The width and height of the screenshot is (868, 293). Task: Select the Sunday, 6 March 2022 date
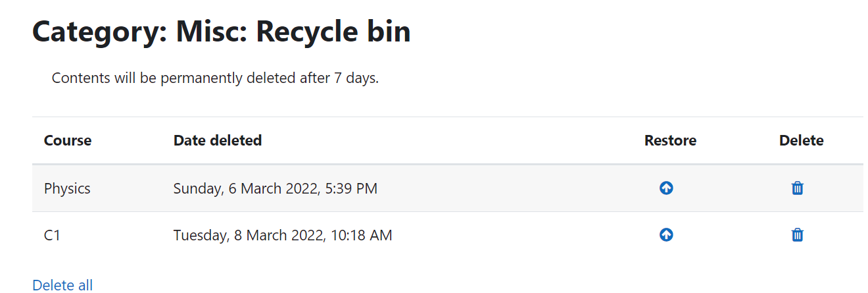(246, 188)
